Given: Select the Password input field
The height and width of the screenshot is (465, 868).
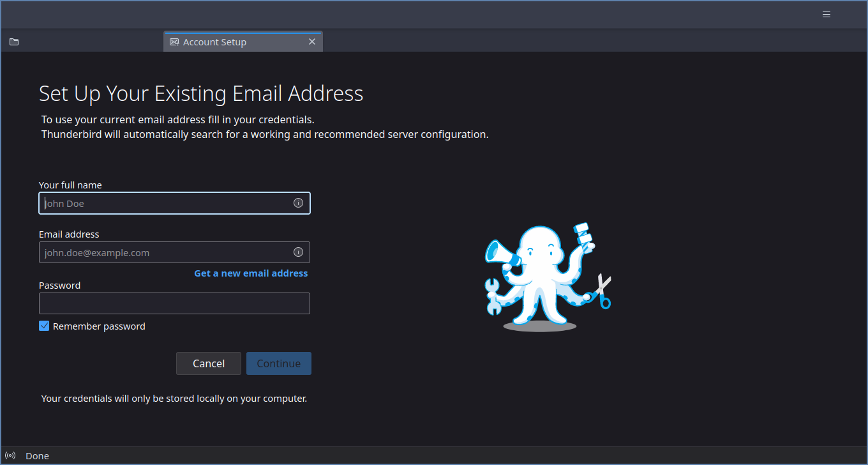Looking at the screenshot, I should 174,303.
